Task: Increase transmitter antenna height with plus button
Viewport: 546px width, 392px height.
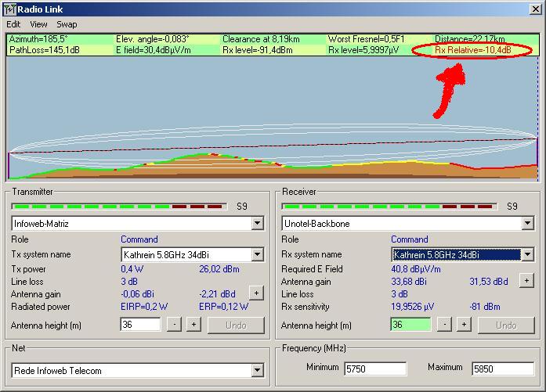Action: coord(193,325)
